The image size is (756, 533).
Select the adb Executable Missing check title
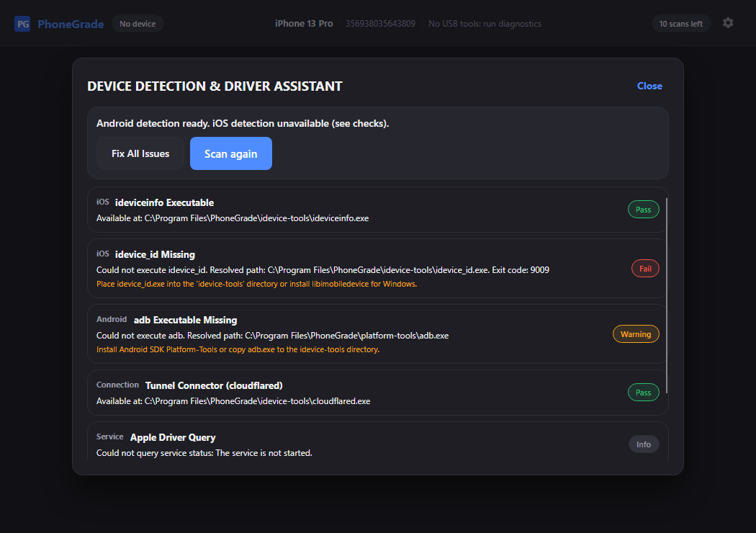[185, 321]
